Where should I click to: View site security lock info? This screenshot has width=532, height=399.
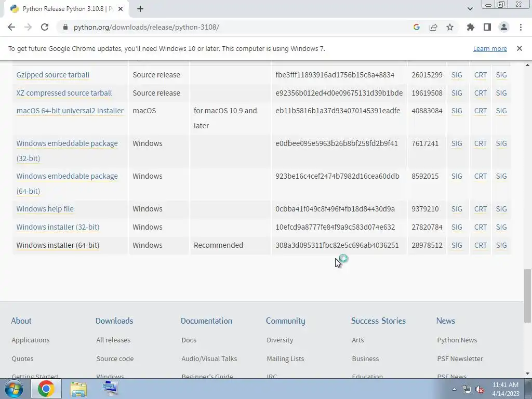(x=65, y=27)
